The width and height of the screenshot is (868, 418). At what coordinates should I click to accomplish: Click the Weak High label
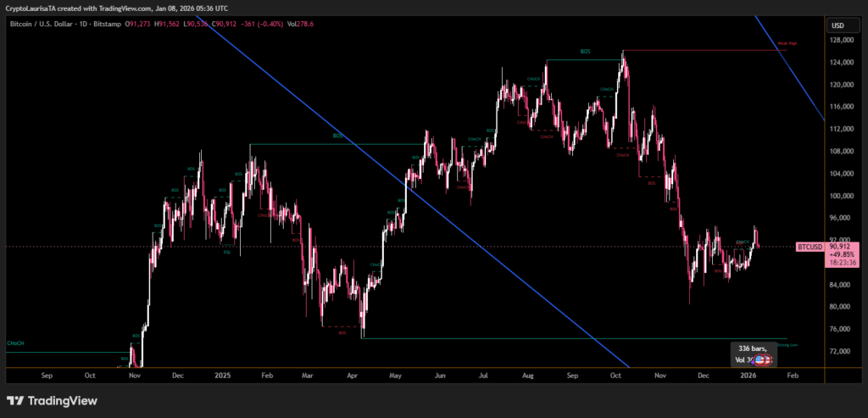[786, 42]
